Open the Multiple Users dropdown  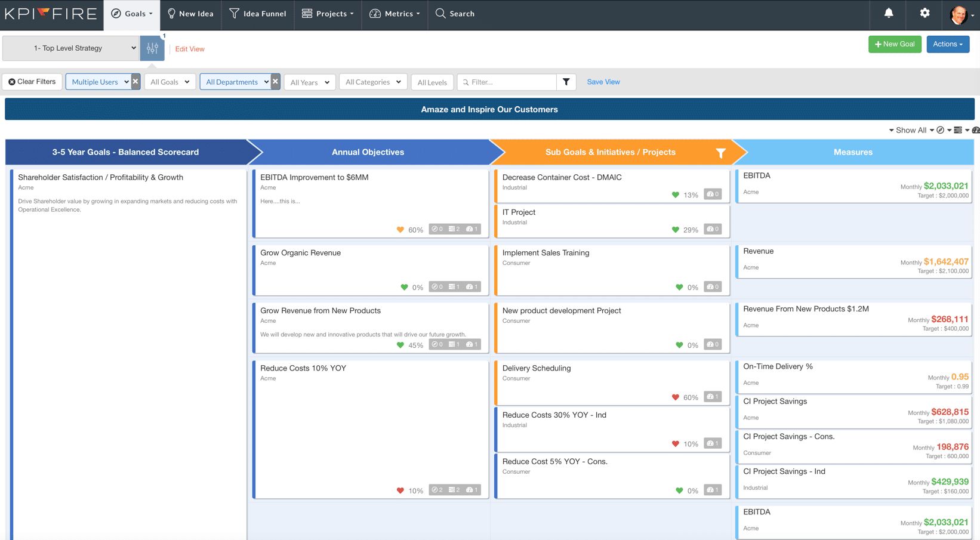tap(98, 82)
